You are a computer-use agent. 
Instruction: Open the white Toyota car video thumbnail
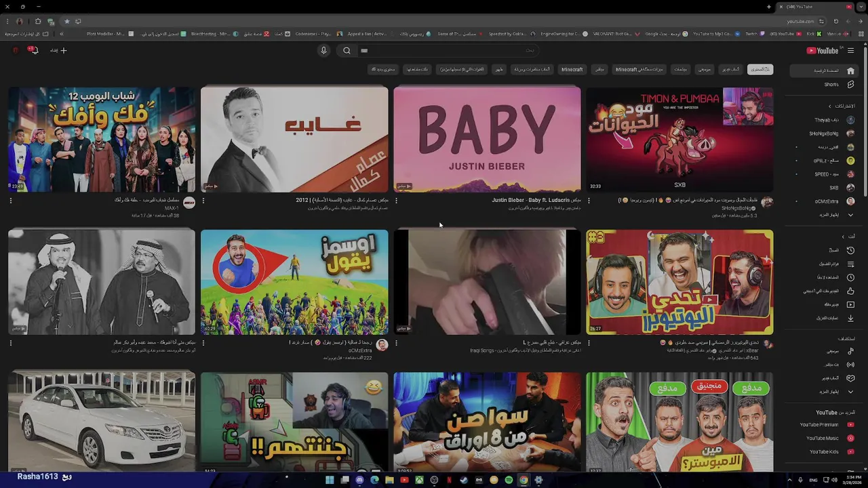(x=102, y=422)
